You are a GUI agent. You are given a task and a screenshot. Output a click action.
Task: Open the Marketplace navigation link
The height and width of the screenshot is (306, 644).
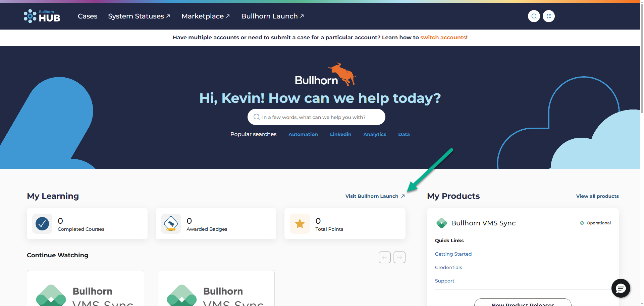206,16
